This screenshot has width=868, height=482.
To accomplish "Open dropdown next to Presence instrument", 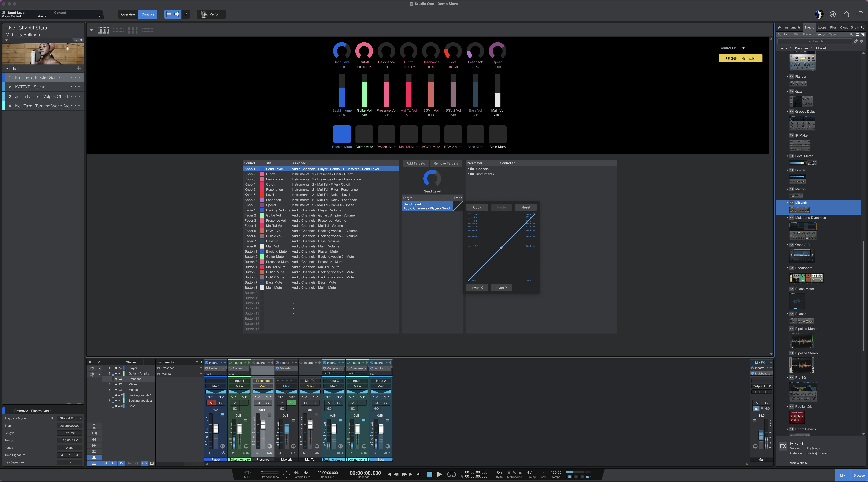I will point(201,368).
